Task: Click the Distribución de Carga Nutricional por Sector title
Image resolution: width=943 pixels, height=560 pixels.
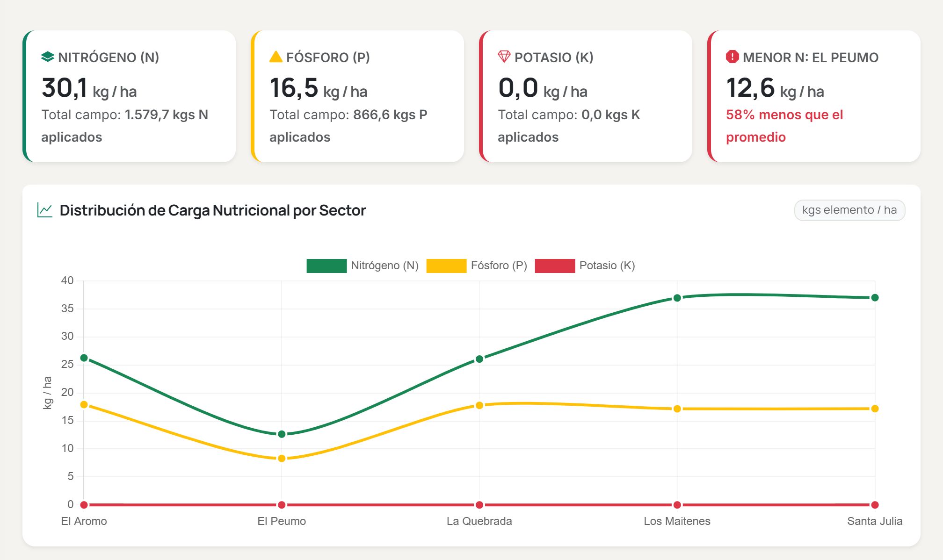Action: pos(213,210)
